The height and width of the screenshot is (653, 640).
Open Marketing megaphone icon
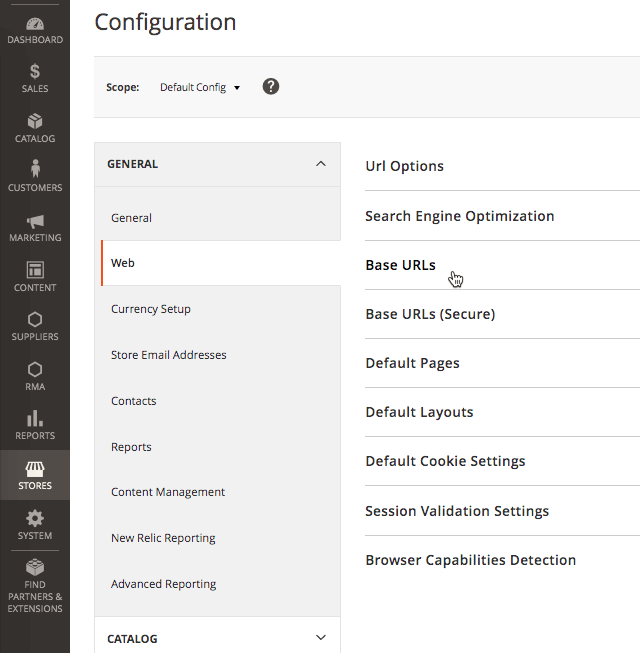35,221
